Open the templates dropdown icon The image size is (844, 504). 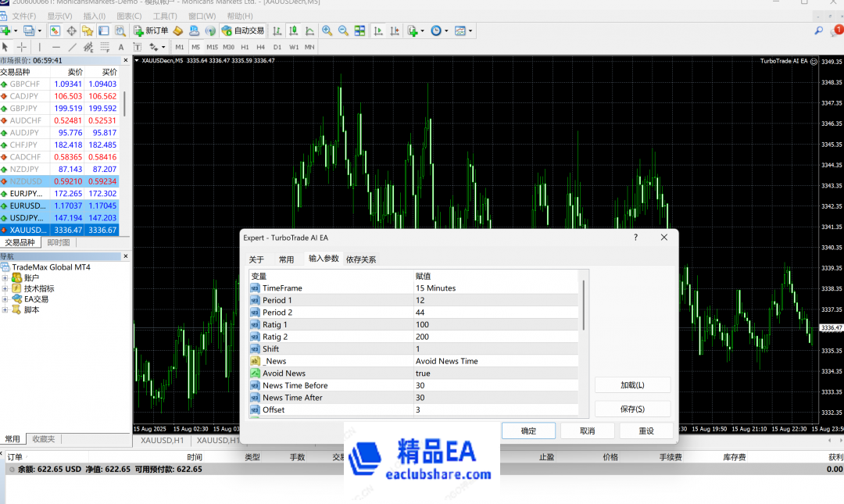pos(463,30)
